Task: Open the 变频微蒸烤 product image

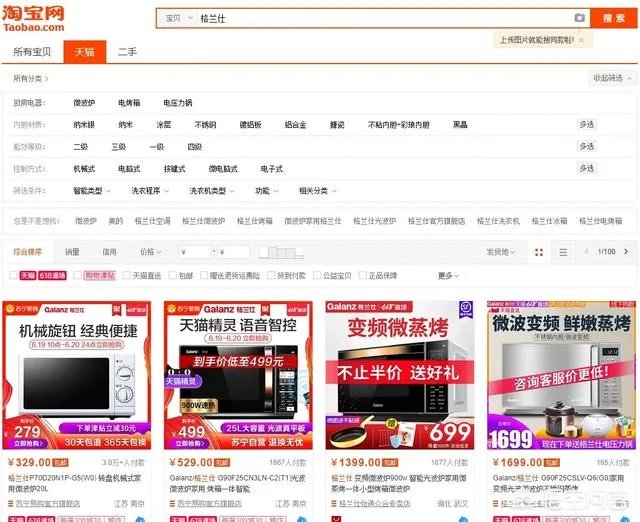Action: click(x=400, y=375)
